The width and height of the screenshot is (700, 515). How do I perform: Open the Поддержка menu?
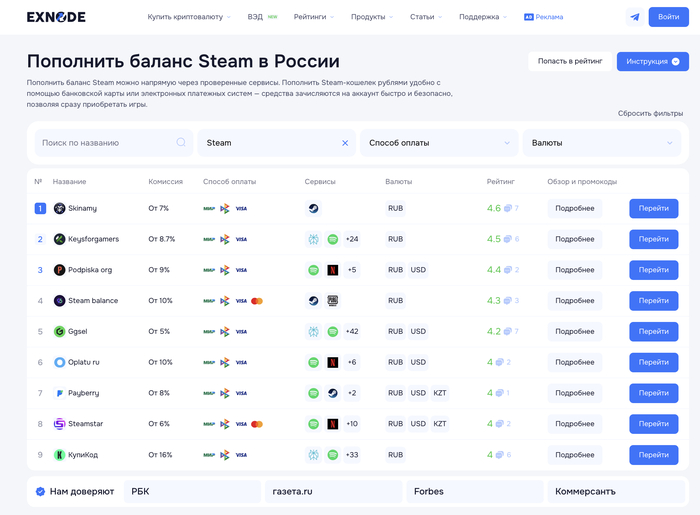tap(483, 17)
